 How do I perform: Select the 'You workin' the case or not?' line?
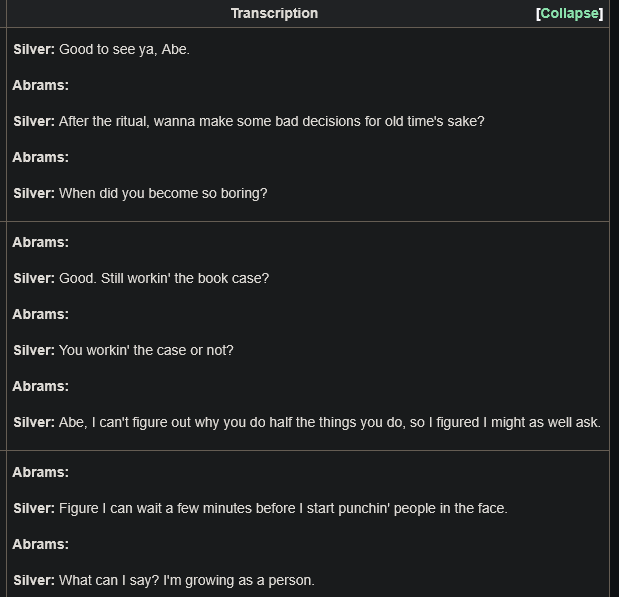coord(146,351)
